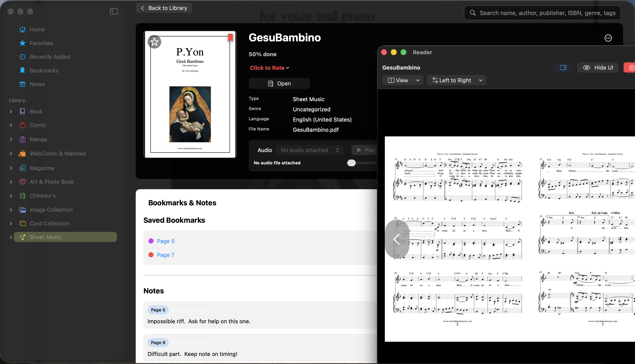Click the Card Collection icon

(23, 224)
